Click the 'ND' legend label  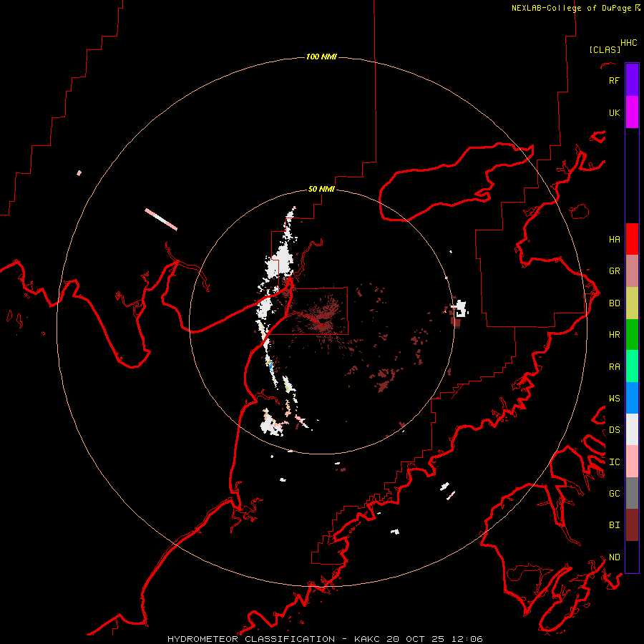pyautogui.click(x=614, y=557)
